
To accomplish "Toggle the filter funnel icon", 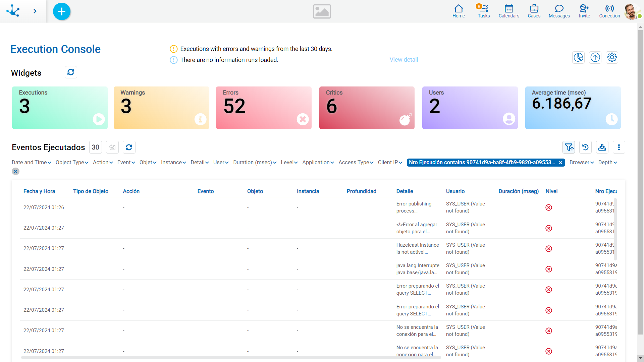I will coord(569,147).
